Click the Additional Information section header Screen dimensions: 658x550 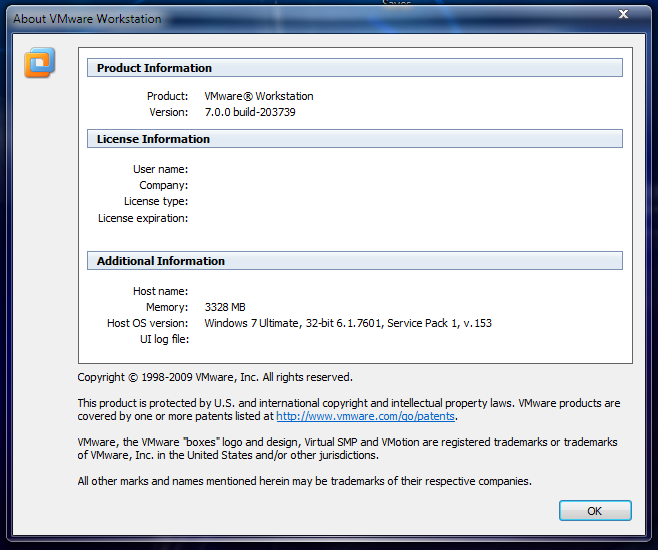[x=355, y=261]
